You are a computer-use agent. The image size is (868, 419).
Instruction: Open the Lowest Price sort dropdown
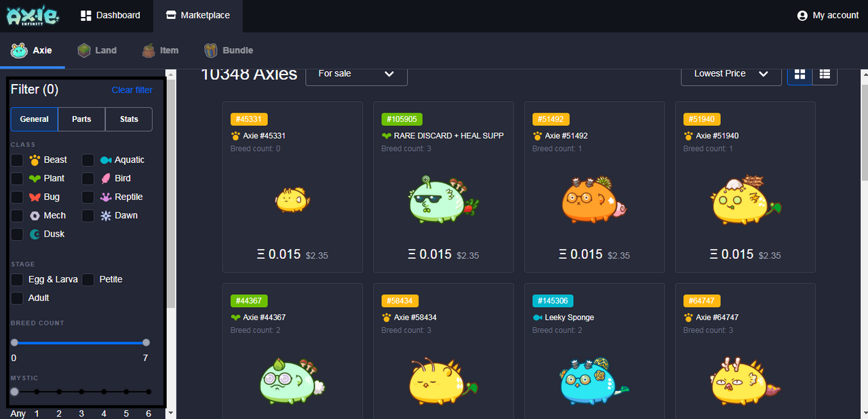731,73
